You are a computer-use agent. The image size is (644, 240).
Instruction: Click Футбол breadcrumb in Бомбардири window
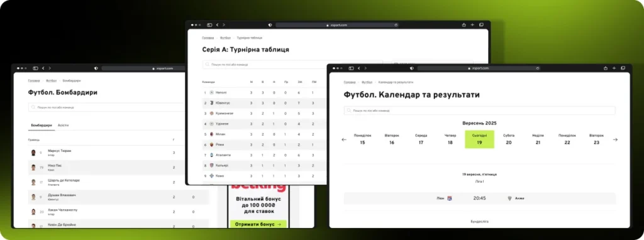[52, 81]
